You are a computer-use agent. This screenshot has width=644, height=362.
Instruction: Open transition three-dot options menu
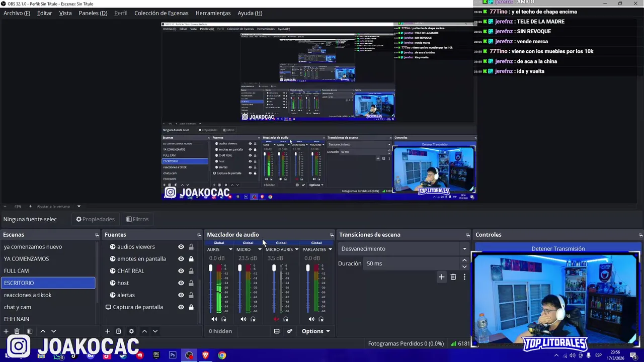pyautogui.click(x=464, y=277)
